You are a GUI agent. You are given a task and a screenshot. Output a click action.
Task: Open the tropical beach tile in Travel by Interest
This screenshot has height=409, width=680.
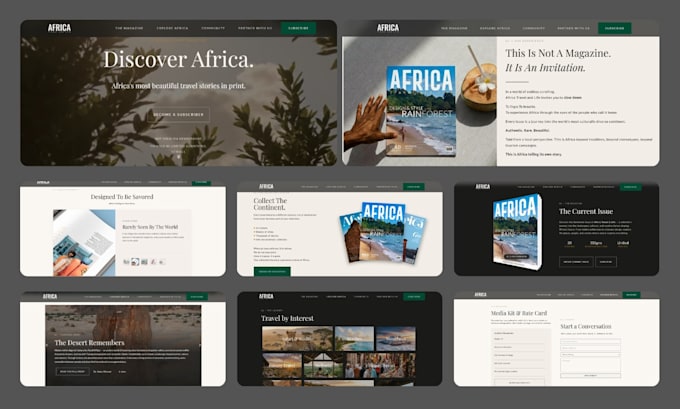tap(354, 339)
